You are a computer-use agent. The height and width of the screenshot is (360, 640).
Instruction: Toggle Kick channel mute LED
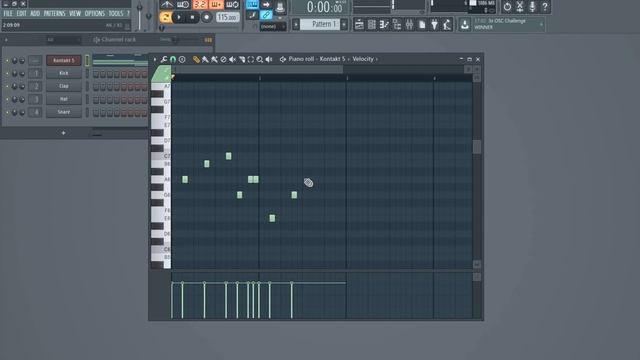pyautogui.click(x=7, y=73)
